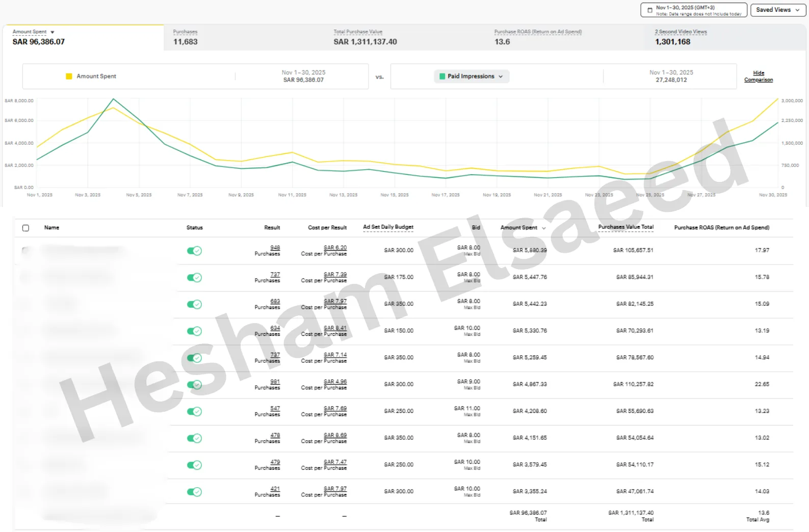
Task: Toggle status for the SAR 4,151.65 row
Action: [194, 438]
